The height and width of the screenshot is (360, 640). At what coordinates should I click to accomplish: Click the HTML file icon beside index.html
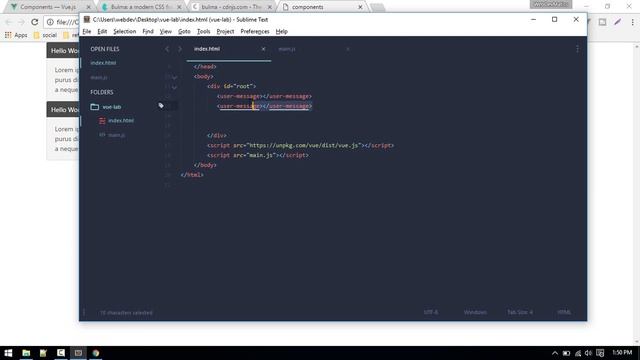point(102,120)
